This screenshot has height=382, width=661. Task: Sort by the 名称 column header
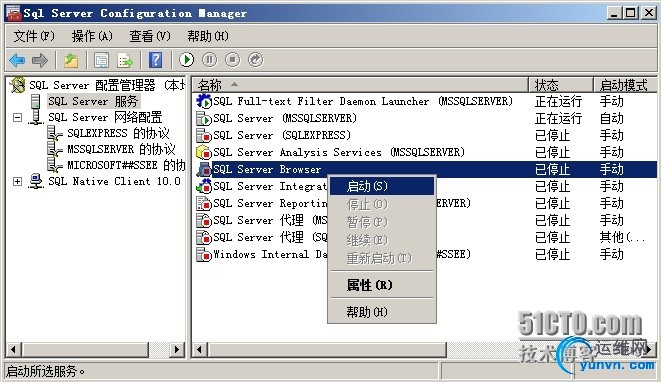361,85
